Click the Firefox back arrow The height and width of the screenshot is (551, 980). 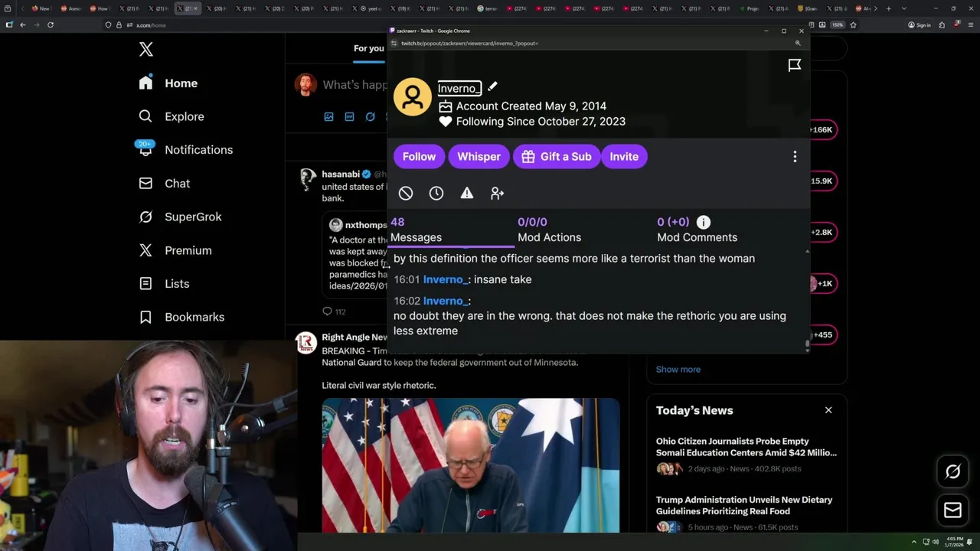pos(22,24)
